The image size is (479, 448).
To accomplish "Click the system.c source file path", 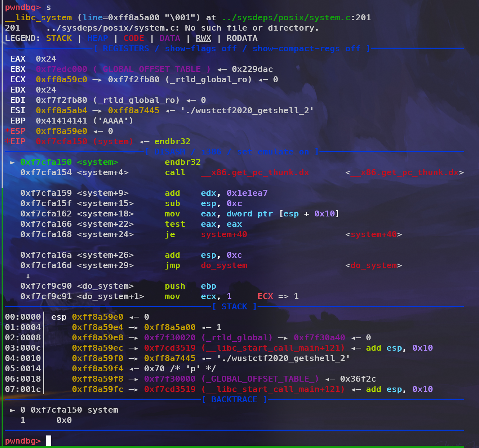I will coord(286,18).
